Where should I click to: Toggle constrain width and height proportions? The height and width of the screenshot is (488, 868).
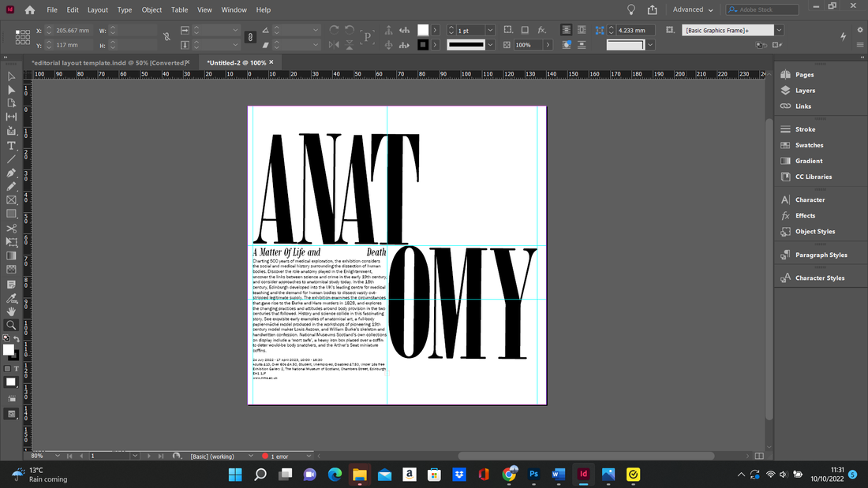[166, 37]
